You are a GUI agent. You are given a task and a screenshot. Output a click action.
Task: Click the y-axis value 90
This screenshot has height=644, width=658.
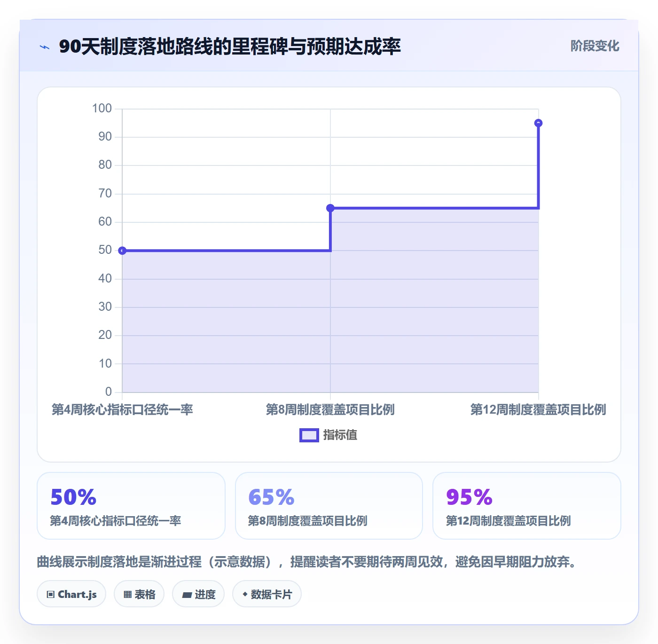(105, 137)
